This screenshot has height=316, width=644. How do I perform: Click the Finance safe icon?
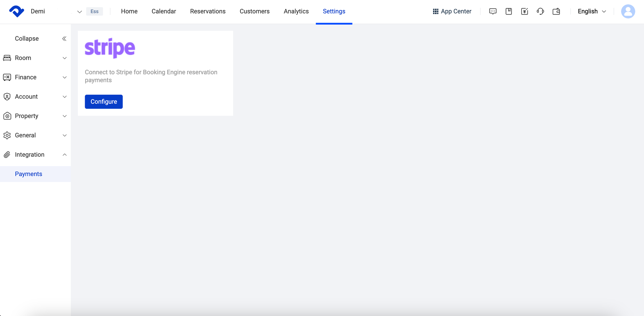7,77
